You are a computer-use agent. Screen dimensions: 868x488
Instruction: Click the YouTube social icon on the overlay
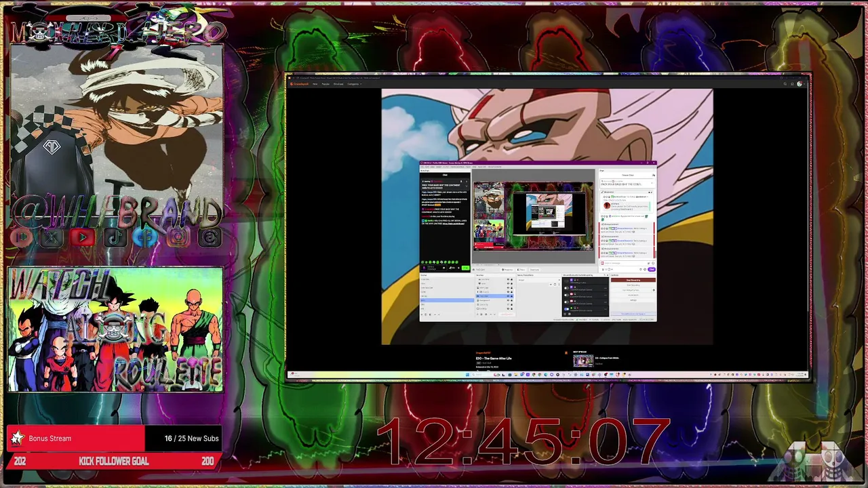coord(83,237)
